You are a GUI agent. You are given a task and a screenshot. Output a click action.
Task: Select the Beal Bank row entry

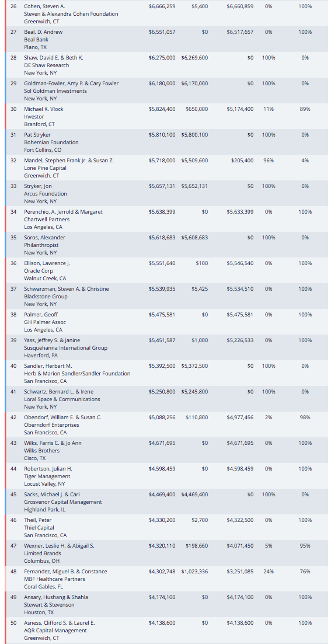pos(167,40)
